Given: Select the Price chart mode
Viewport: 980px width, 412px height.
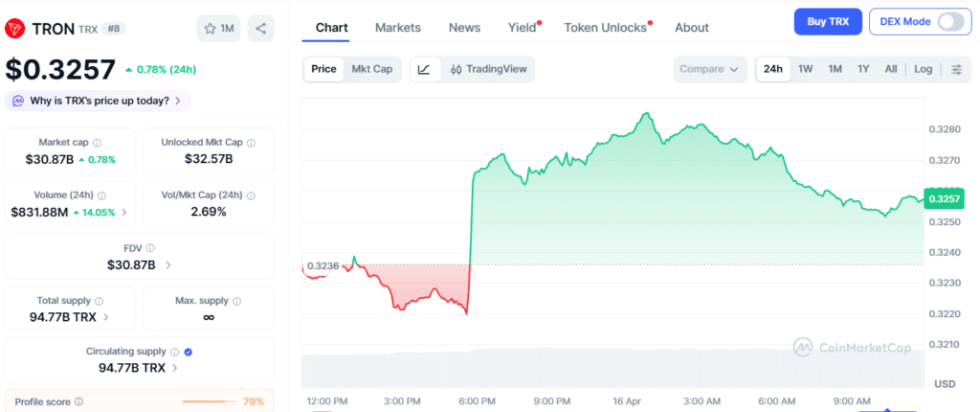Looking at the screenshot, I should coord(323,69).
